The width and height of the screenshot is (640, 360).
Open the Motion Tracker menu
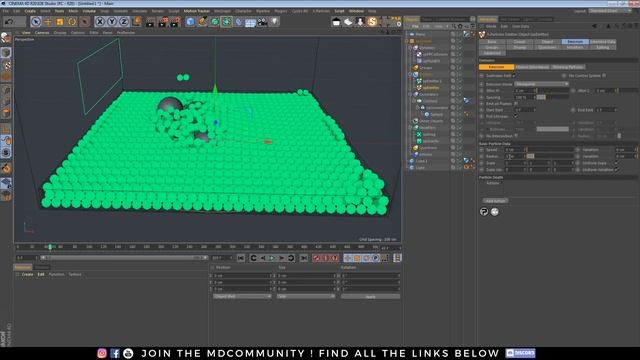click(196, 11)
